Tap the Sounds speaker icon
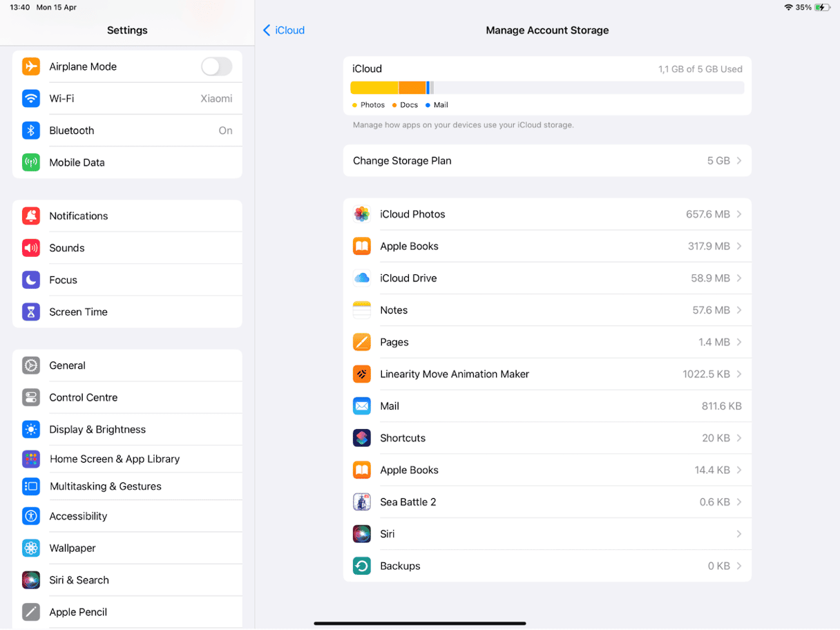The height and width of the screenshot is (630, 840). 31,248
